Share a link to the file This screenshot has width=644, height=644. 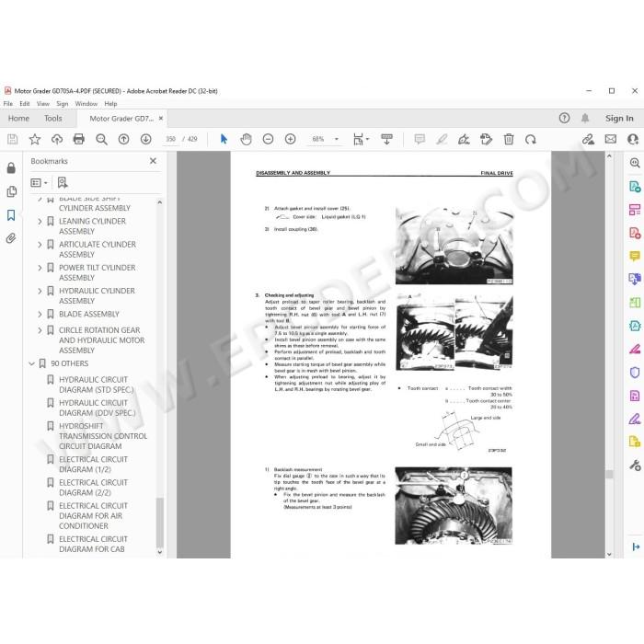pos(588,139)
